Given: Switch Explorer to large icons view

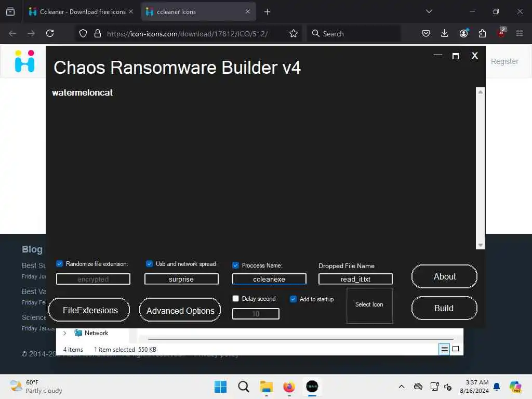Looking at the screenshot, I should click(x=456, y=349).
